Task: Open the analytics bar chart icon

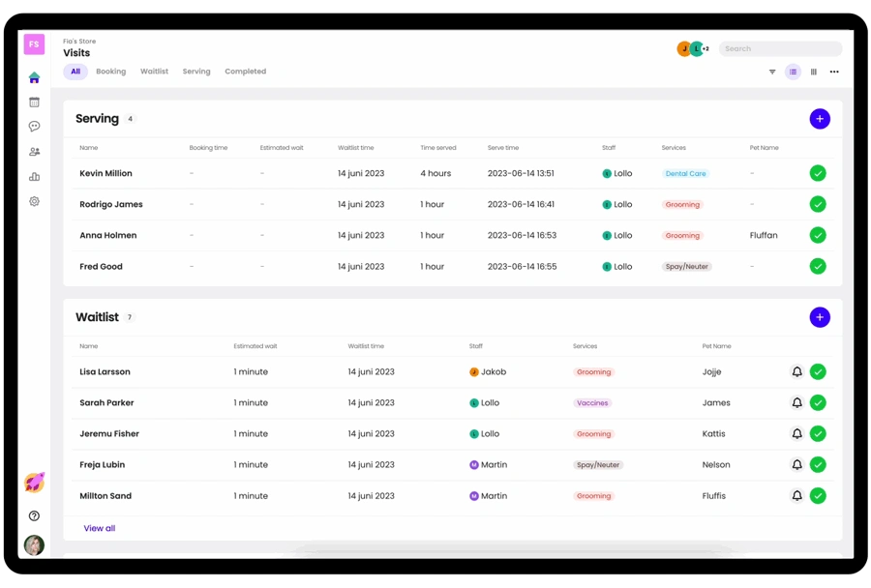Action: coord(34,177)
